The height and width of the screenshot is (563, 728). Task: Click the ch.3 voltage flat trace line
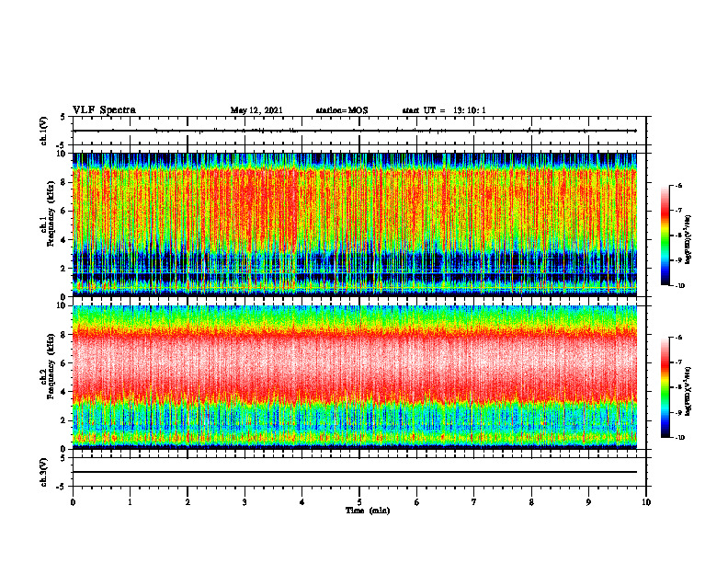[355, 472]
